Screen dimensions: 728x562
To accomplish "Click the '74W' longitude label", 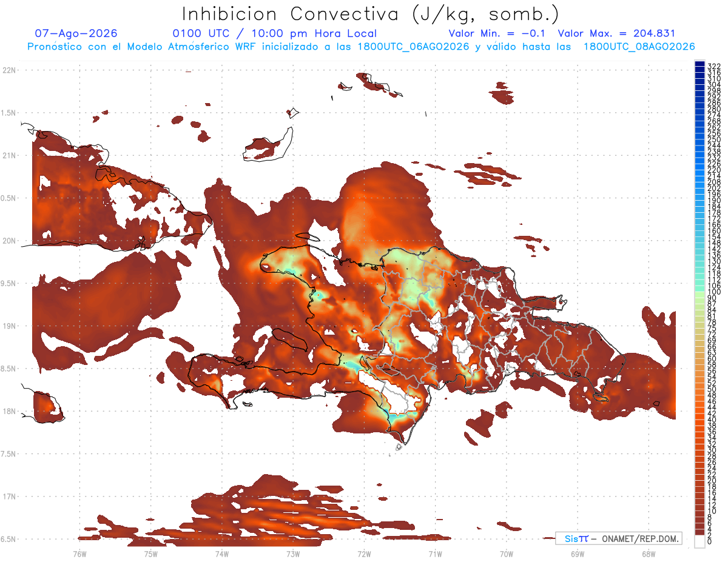I will click(x=221, y=554).
